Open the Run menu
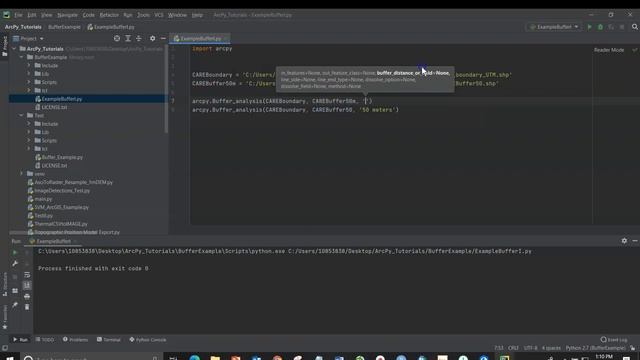The image size is (640, 360). point(128,15)
